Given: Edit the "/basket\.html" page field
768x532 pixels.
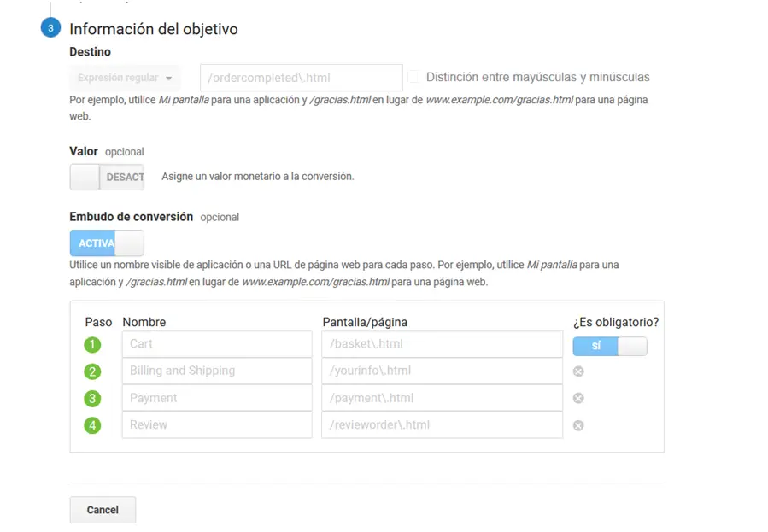Looking at the screenshot, I should click(443, 344).
